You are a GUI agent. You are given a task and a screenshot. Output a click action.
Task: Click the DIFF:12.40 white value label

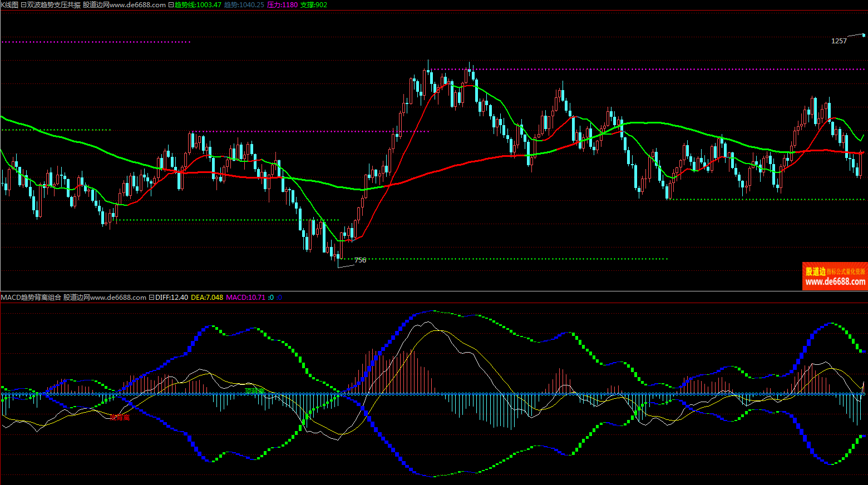171,298
